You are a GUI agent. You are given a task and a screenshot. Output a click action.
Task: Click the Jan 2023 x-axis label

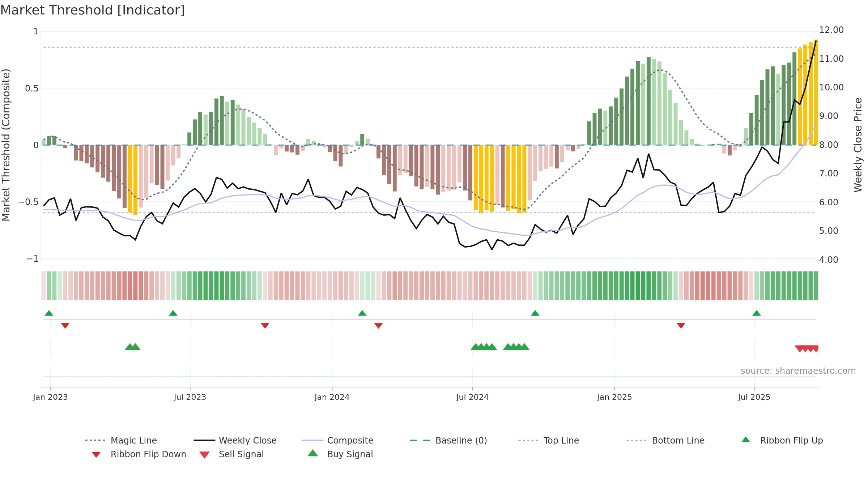[50, 397]
